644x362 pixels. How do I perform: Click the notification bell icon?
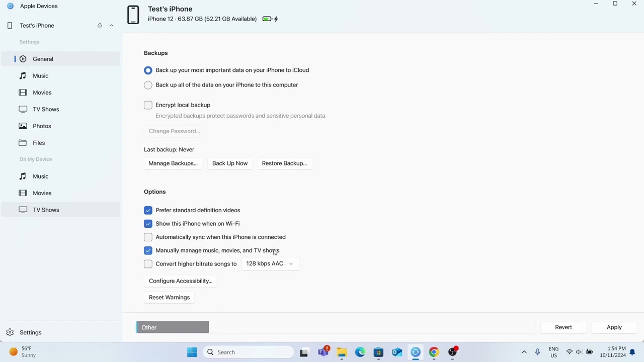[632, 352]
